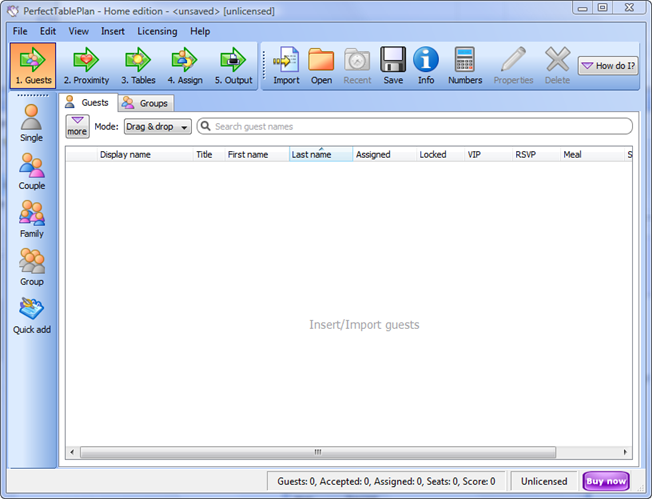Open the Insert menu
Image resolution: width=652 pixels, height=499 pixels.
[113, 31]
